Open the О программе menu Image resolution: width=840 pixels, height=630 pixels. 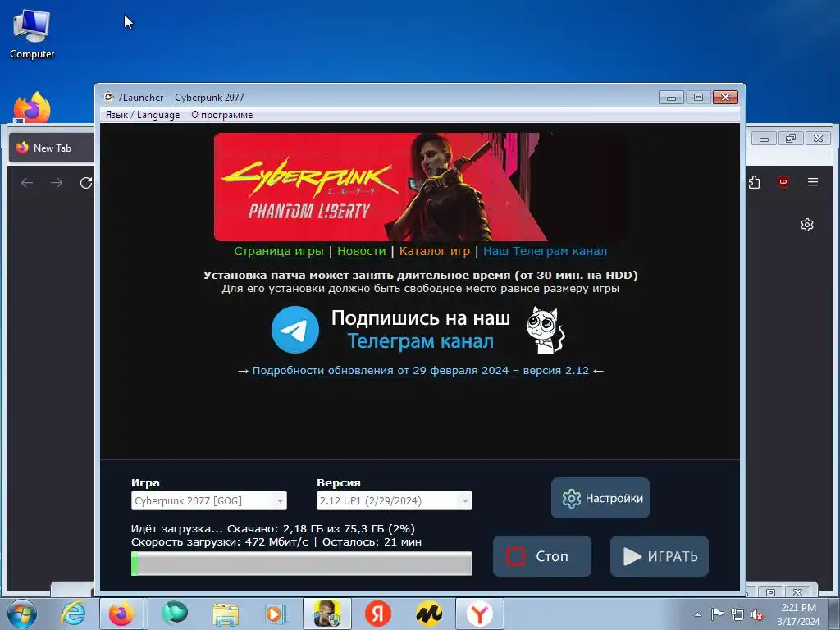pos(221,115)
